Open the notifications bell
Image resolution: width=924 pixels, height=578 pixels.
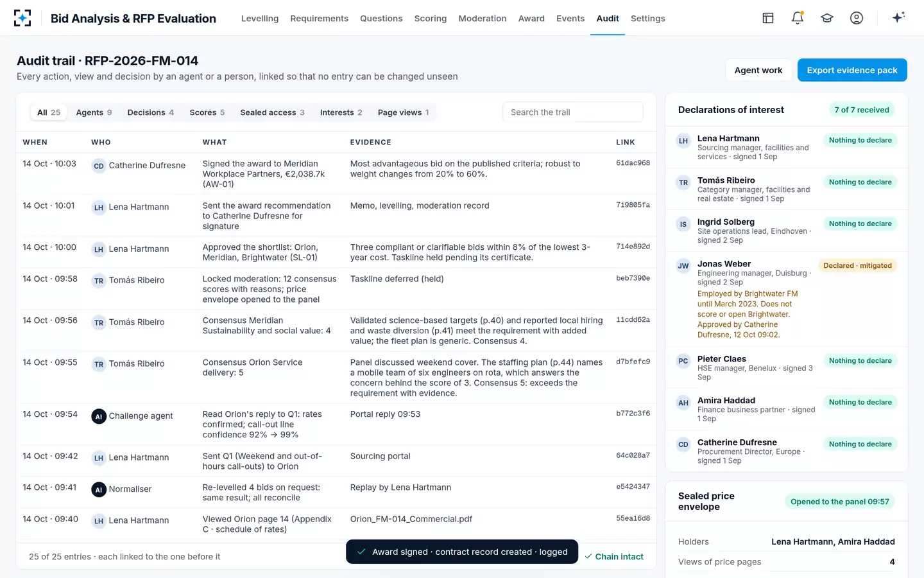click(798, 18)
